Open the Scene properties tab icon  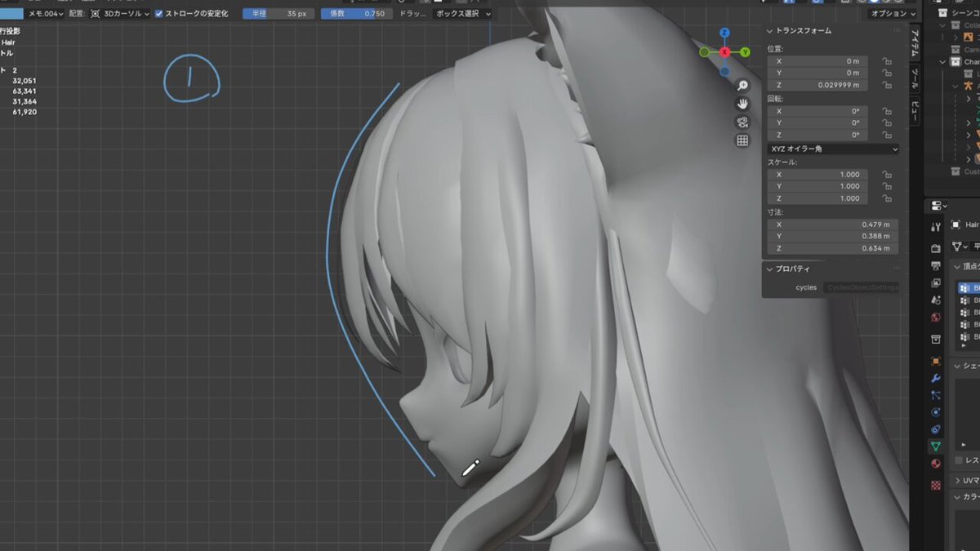pyautogui.click(x=936, y=300)
